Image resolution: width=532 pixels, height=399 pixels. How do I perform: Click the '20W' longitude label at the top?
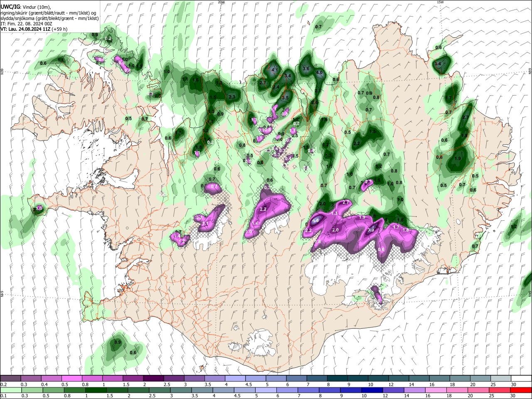(x=222, y=2)
